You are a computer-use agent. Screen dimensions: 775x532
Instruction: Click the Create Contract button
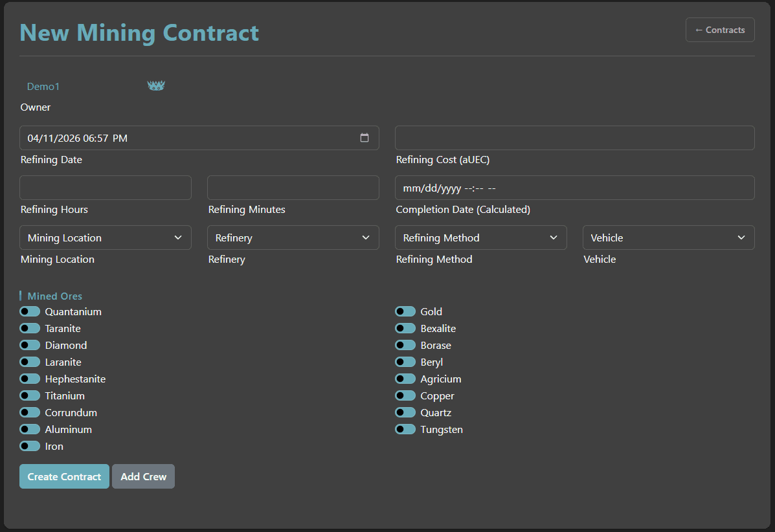[x=64, y=476]
